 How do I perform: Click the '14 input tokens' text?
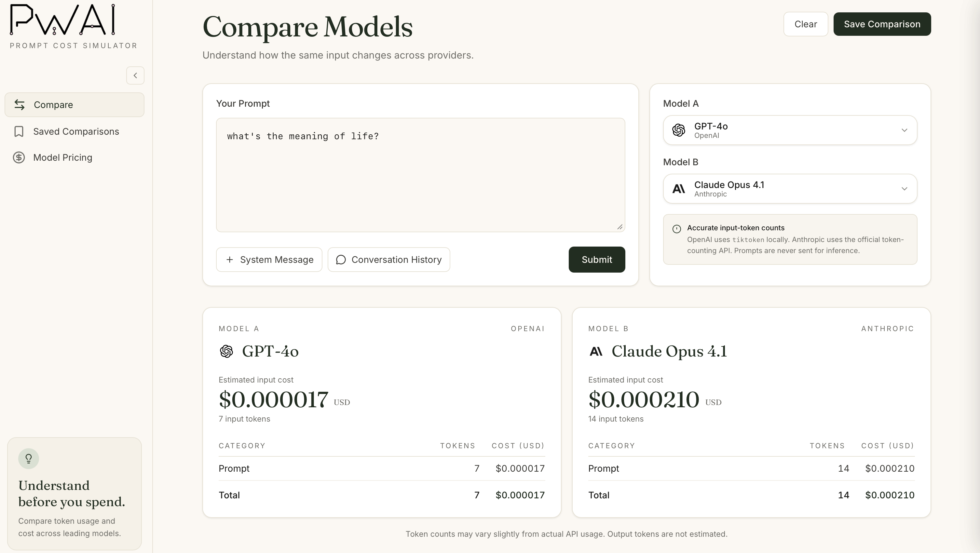click(x=616, y=419)
